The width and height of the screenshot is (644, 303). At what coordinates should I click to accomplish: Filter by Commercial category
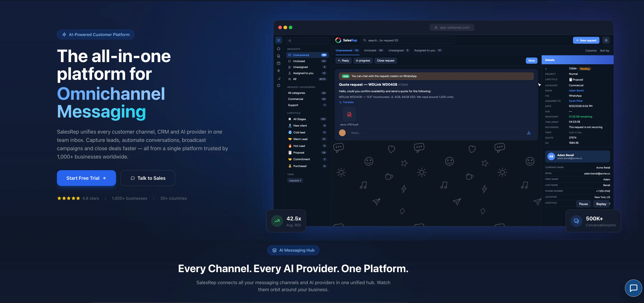click(x=307, y=99)
